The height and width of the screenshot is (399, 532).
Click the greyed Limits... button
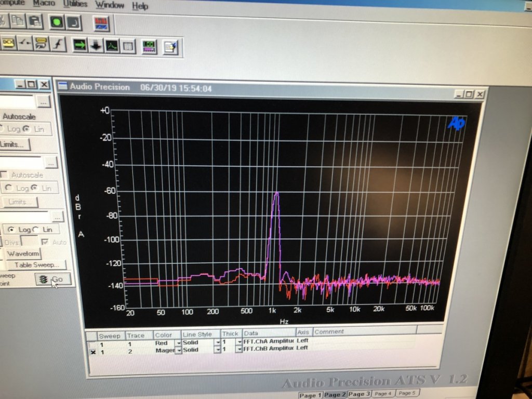[20, 202]
